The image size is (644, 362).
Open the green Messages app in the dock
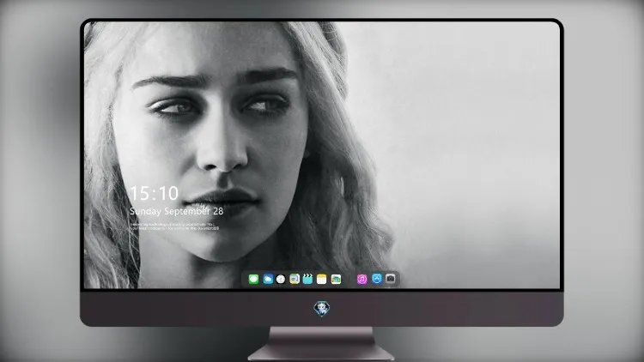pyautogui.click(x=253, y=279)
